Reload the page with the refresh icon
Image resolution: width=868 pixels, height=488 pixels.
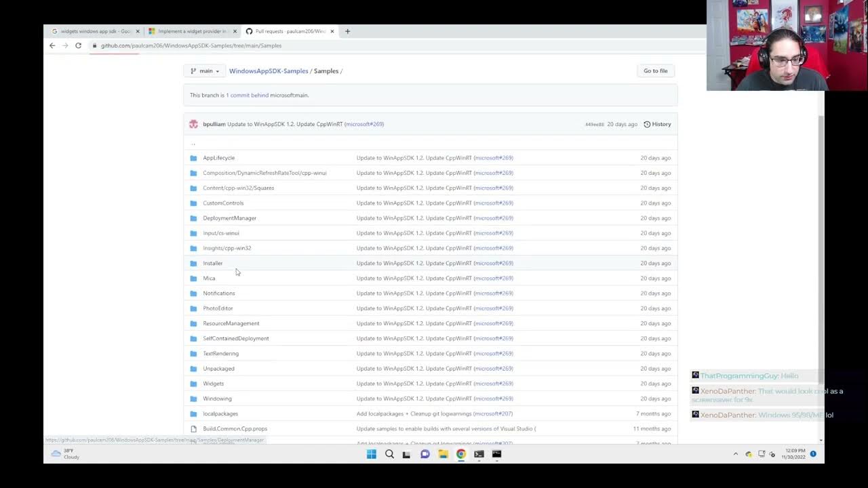tap(78, 45)
